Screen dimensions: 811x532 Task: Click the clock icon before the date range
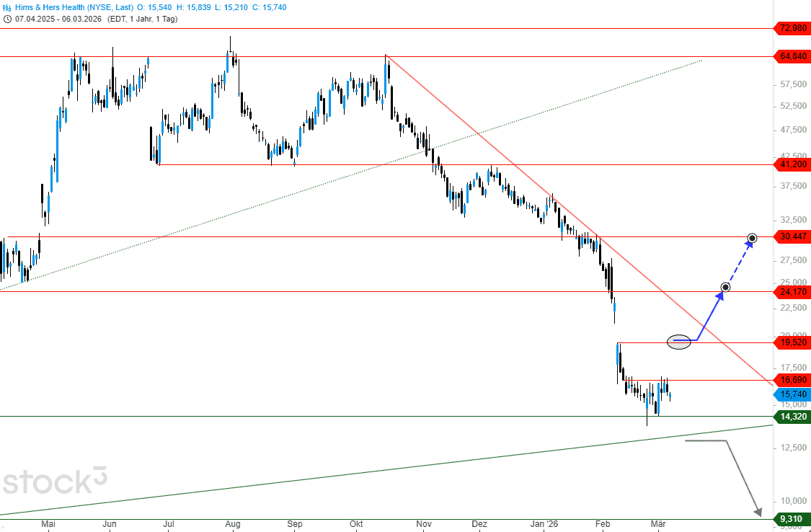click(x=8, y=18)
